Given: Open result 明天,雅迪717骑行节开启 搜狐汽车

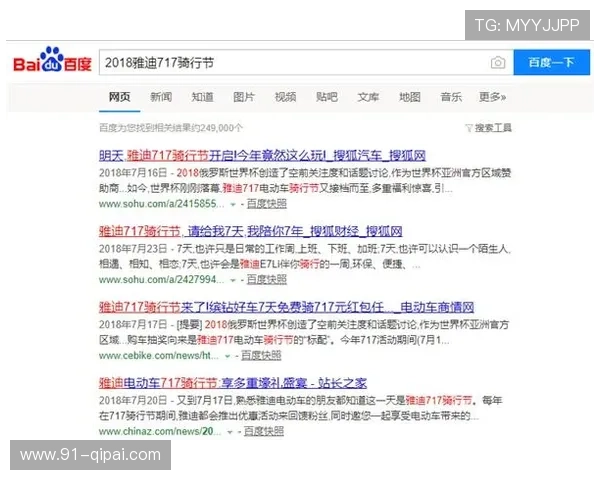Looking at the screenshot, I should tap(262, 155).
